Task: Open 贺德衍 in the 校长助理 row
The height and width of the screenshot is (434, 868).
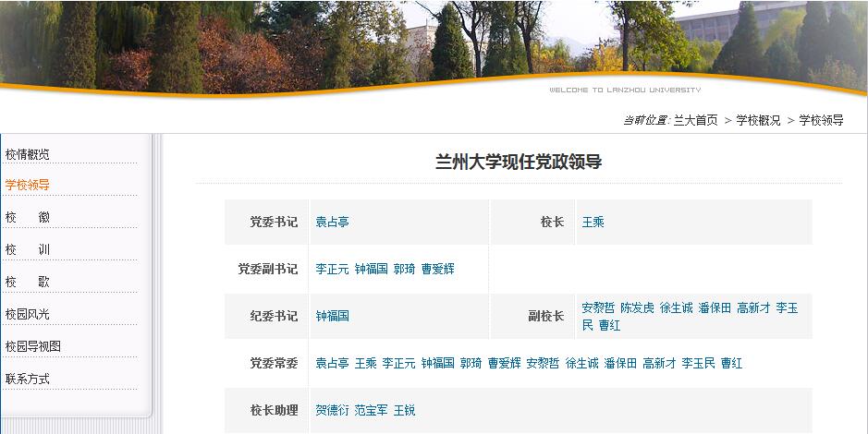Action: point(332,410)
